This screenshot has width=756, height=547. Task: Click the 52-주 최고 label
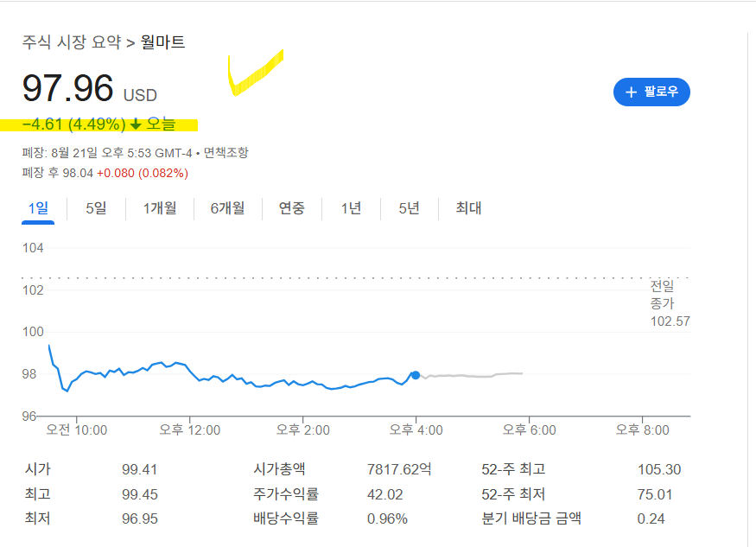click(513, 469)
